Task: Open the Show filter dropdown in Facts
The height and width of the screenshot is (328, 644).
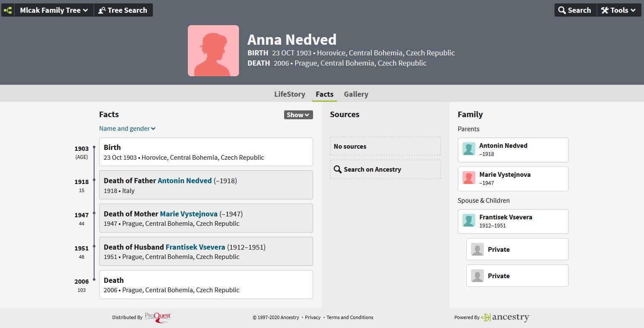Action: coord(298,115)
